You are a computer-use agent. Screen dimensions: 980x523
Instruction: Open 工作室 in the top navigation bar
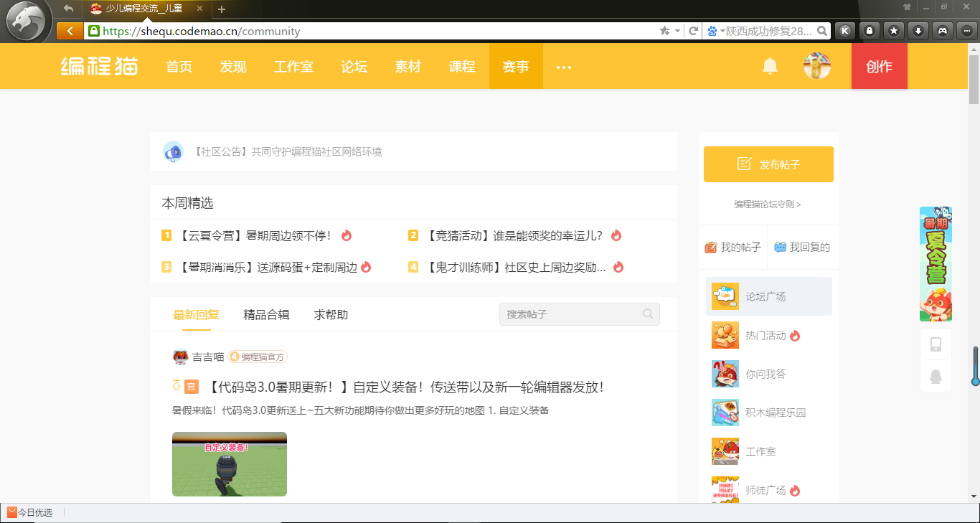[x=293, y=67]
